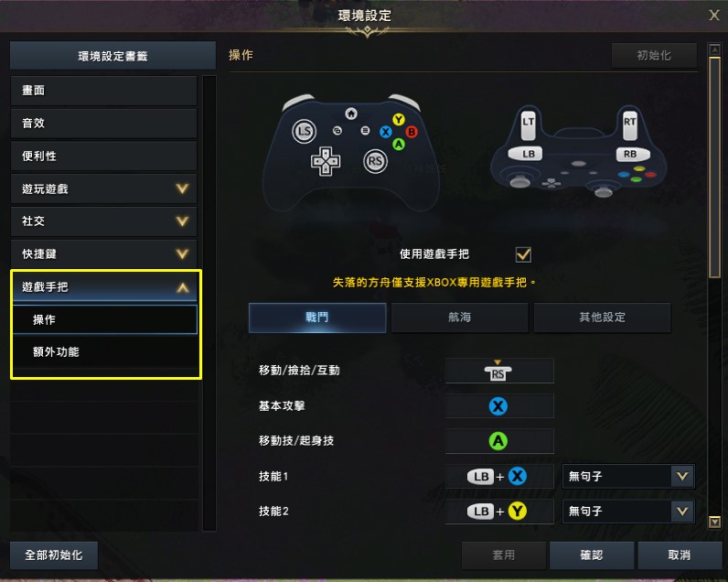Click the 全部初始化 button
This screenshot has width=728, height=582.
[54, 555]
